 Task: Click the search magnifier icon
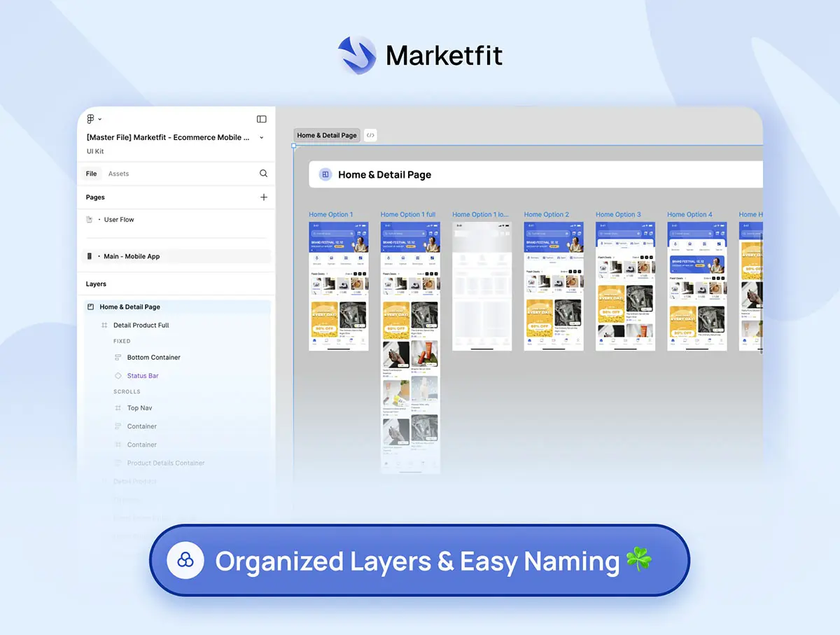tap(263, 174)
